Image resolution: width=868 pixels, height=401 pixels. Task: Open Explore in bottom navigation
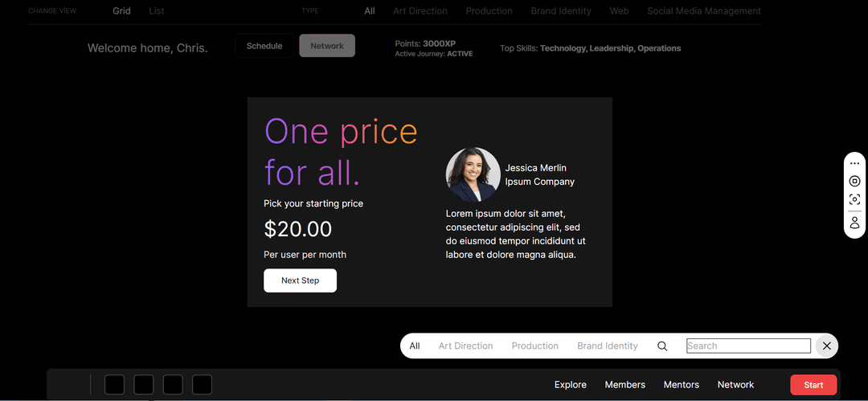click(x=570, y=385)
